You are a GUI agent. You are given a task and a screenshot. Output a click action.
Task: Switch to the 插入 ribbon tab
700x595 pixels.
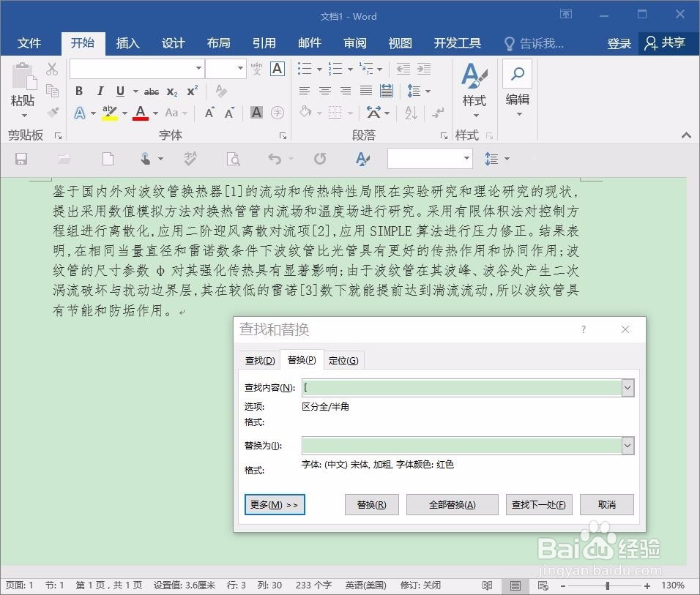(x=128, y=43)
